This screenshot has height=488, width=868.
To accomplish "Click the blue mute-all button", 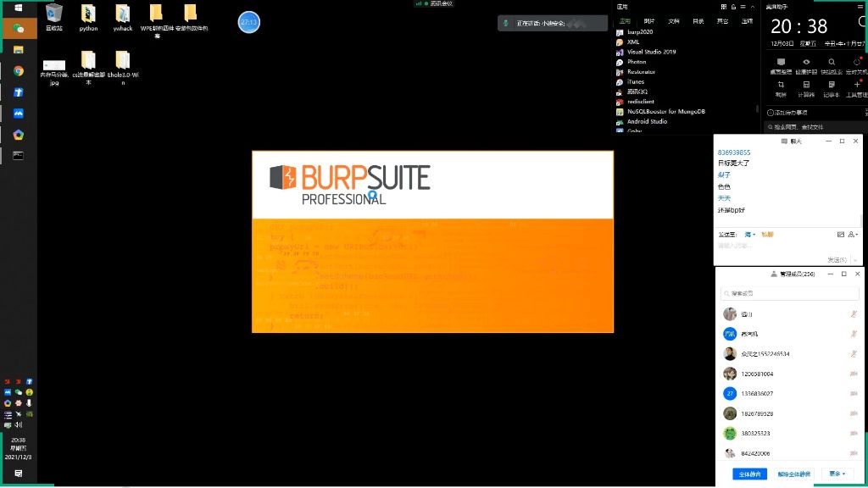I will (x=749, y=474).
